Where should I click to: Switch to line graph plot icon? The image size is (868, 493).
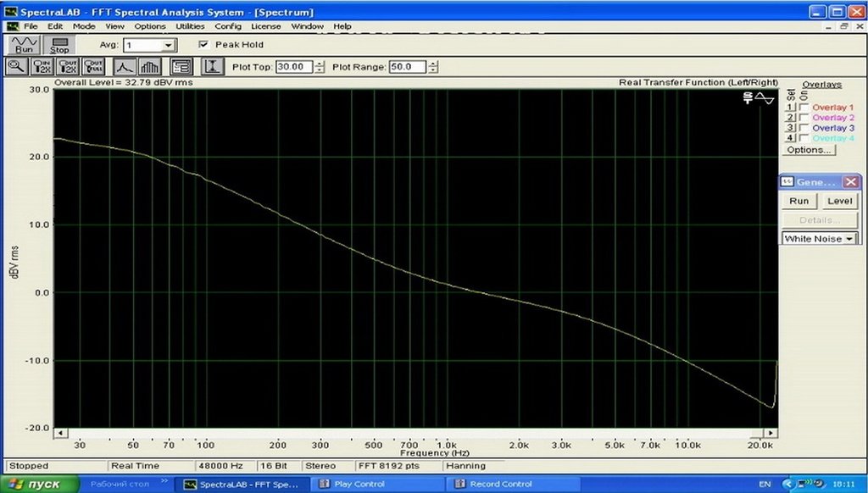(125, 67)
